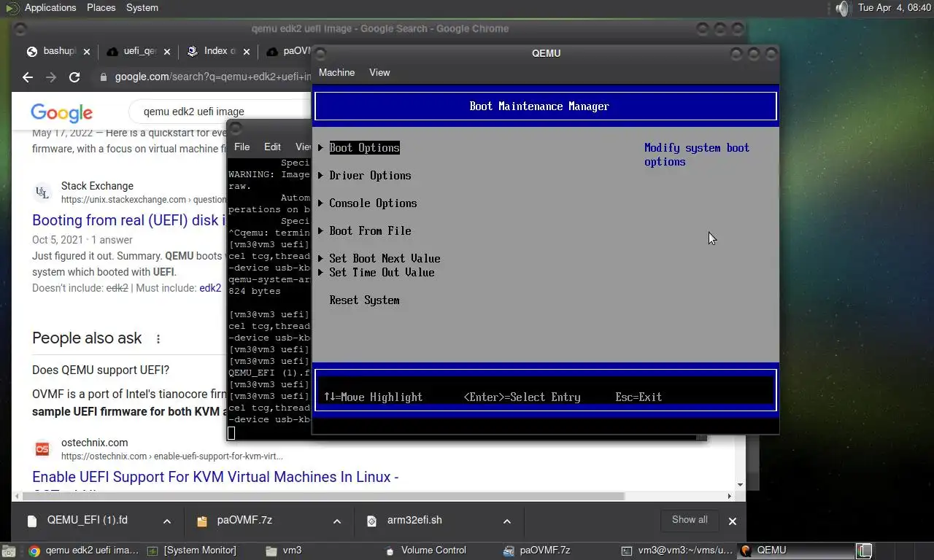Click the google.com address bar

pos(212,77)
